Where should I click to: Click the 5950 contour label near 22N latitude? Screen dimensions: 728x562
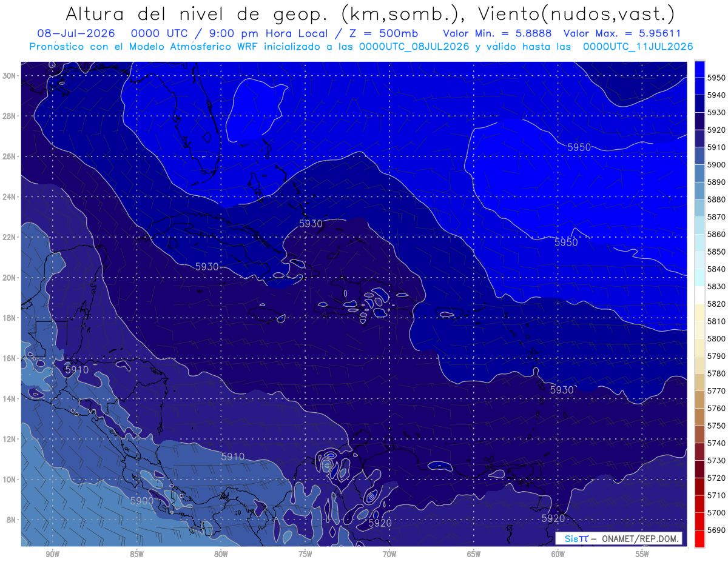click(x=566, y=243)
